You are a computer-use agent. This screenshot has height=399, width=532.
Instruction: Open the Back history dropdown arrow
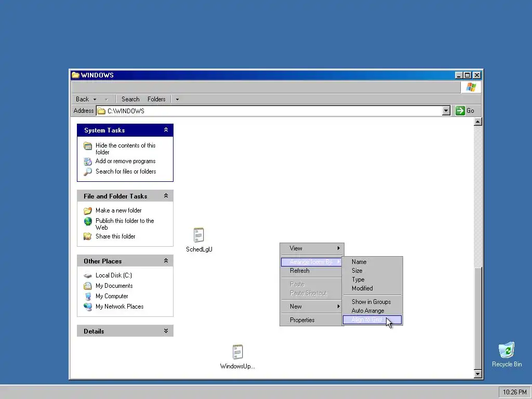point(95,99)
